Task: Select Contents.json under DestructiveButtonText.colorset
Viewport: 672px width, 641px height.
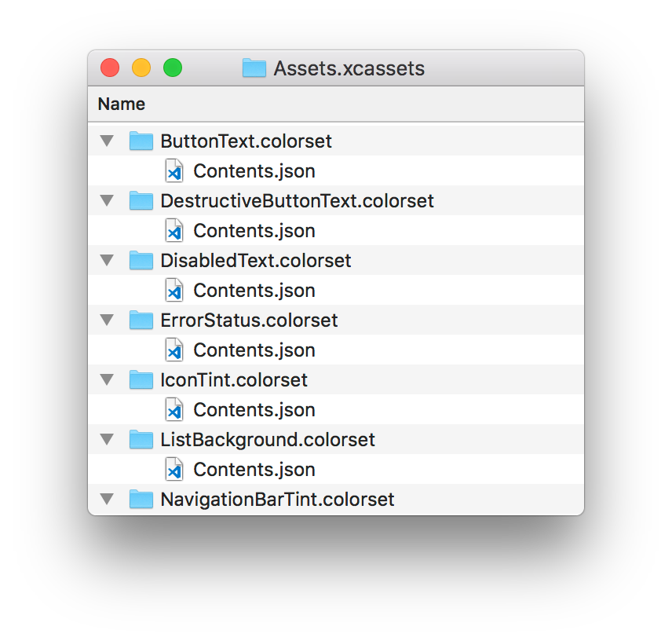Action: 254,231
